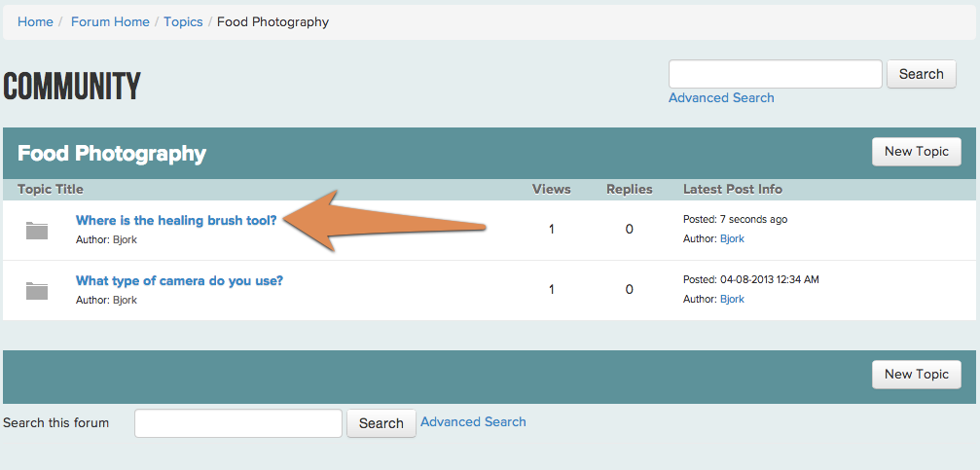Viewport: 980px width, 470px height.
Task: Focus the top search input field
Action: pyautogui.click(x=776, y=74)
